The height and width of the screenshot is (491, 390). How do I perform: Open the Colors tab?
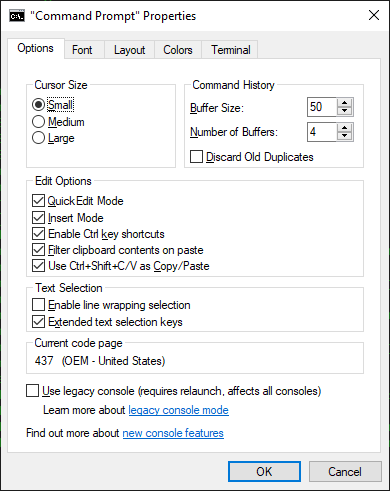pyautogui.click(x=178, y=50)
